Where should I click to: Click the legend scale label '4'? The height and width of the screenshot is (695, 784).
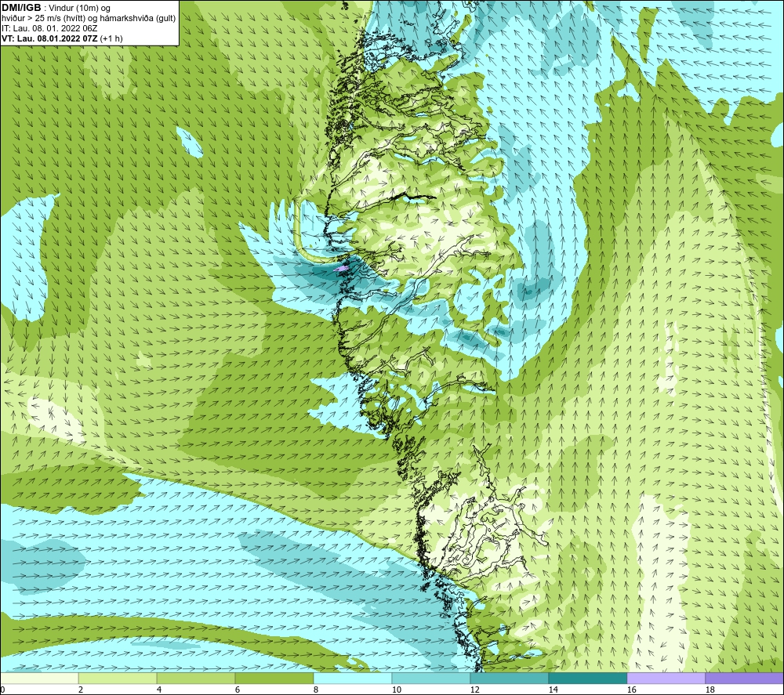159,690
